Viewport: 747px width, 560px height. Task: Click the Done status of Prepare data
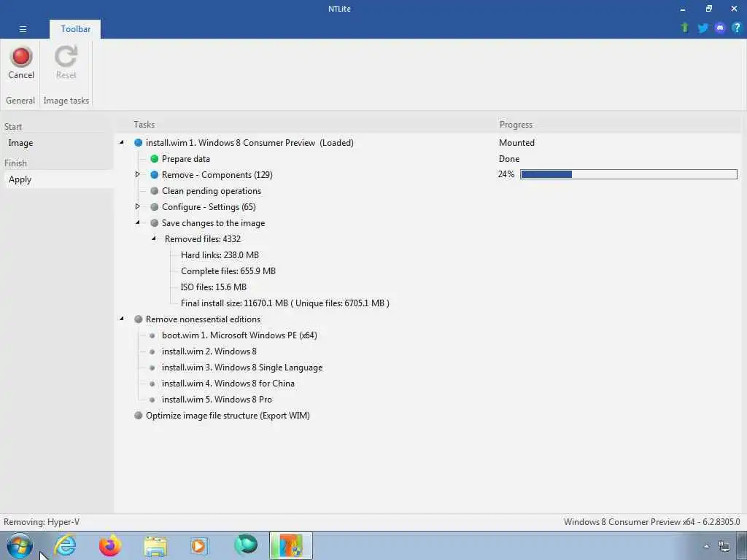click(508, 158)
